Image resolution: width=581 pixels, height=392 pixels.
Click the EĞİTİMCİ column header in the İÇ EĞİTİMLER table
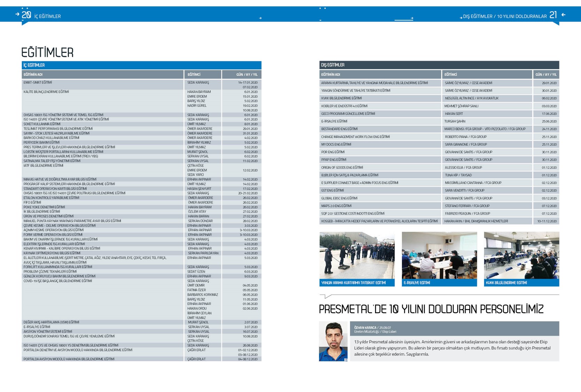click(x=202, y=75)
